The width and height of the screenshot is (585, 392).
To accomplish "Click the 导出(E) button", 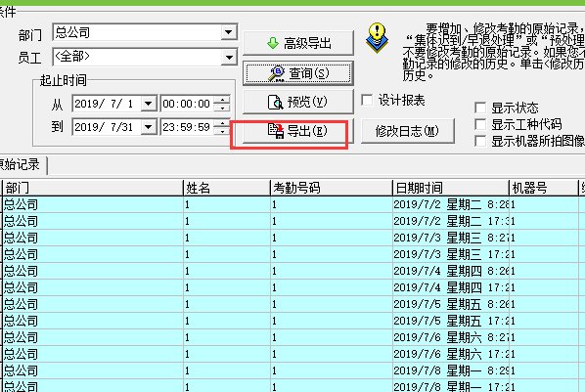I will tap(298, 131).
